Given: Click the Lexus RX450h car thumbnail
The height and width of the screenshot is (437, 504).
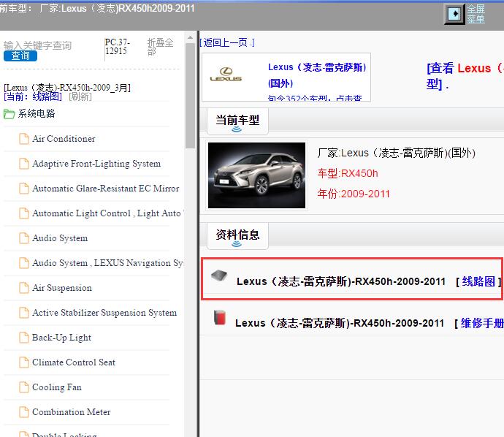Looking at the screenshot, I should [257, 175].
